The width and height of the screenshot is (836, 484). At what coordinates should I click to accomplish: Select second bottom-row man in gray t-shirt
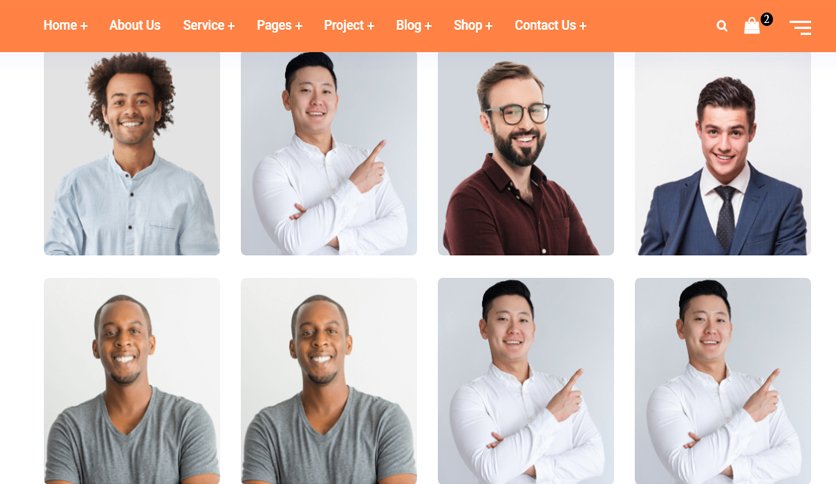(329, 381)
